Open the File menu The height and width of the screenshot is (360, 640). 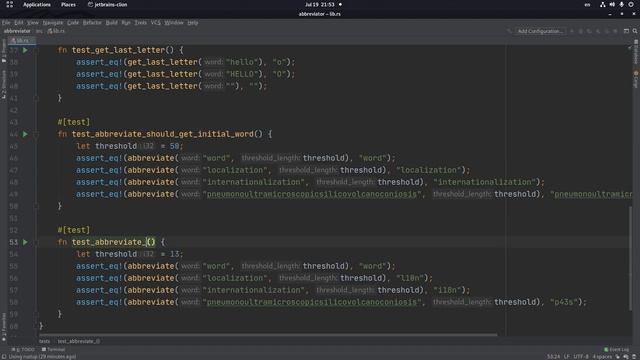[x=6, y=22]
